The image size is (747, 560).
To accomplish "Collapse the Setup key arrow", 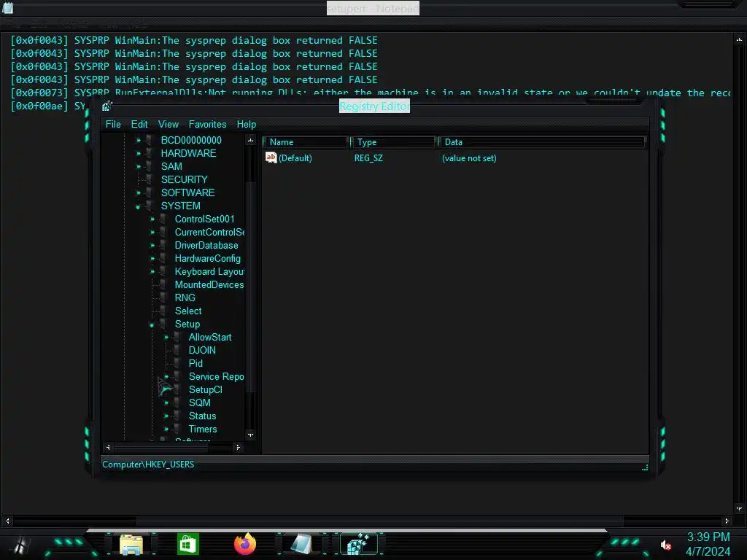I will (152, 324).
